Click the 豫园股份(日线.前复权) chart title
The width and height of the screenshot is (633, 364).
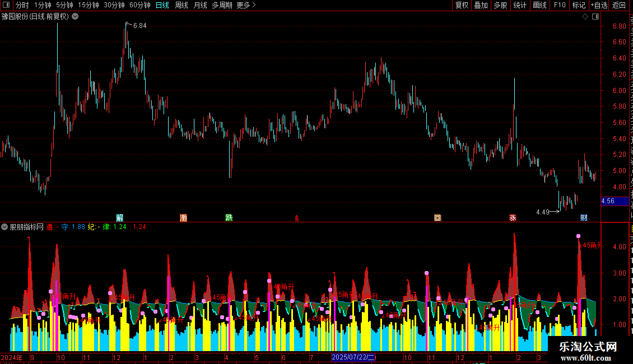pos(35,17)
